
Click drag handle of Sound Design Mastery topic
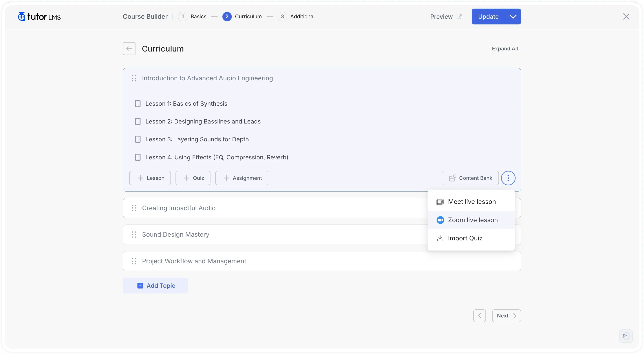click(x=134, y=234)
